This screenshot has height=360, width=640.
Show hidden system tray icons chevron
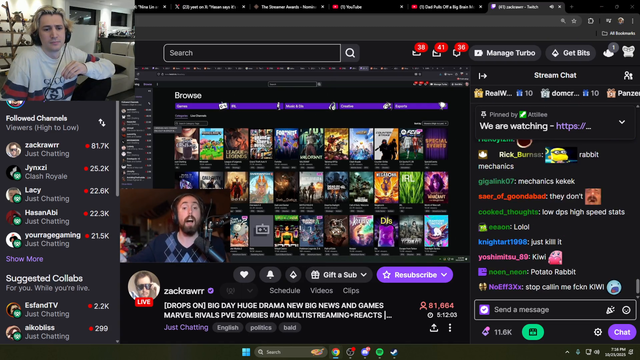(x=567, y=352)
